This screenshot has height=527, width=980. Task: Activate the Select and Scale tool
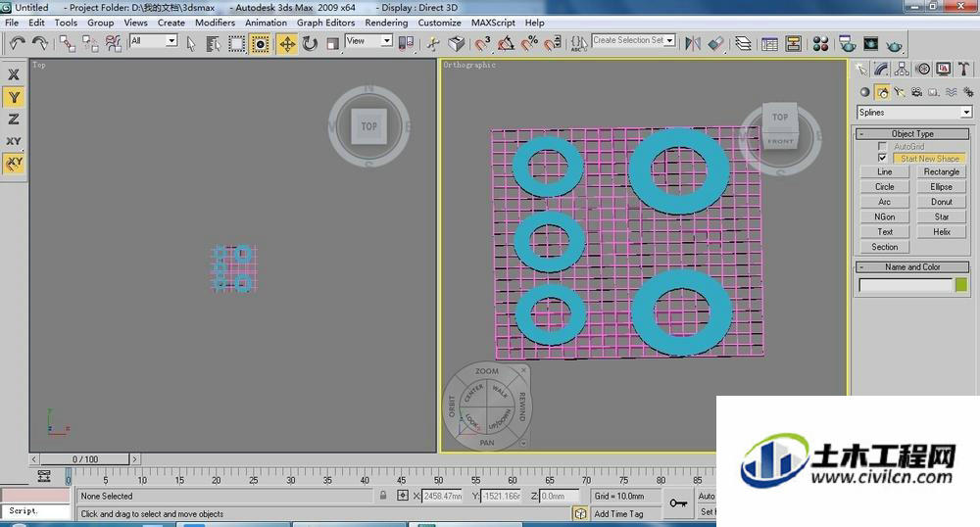[x=332, y=43]
